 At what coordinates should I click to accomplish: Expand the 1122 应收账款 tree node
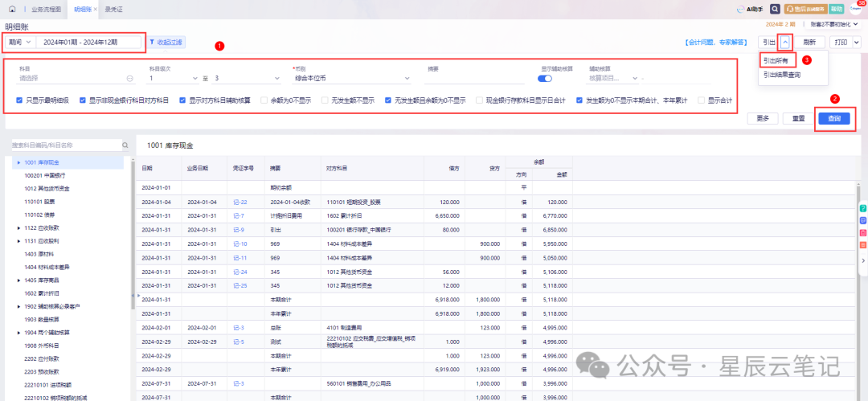(x=18, y=227)
